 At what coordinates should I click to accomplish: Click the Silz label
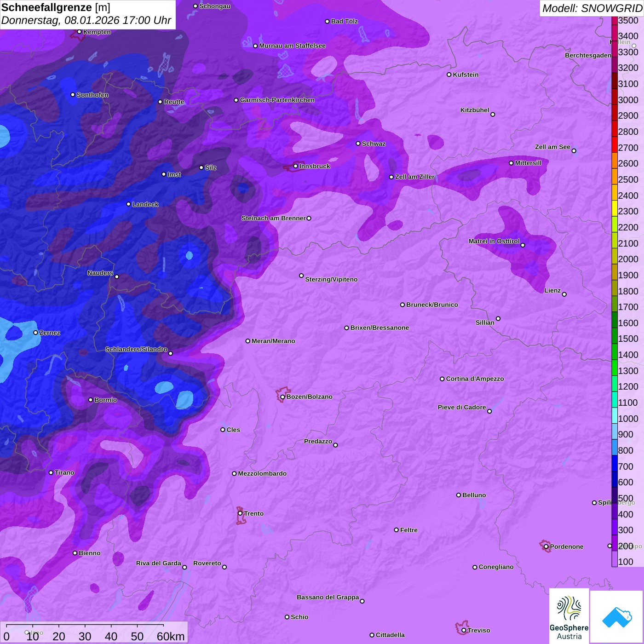click(211, 167)
